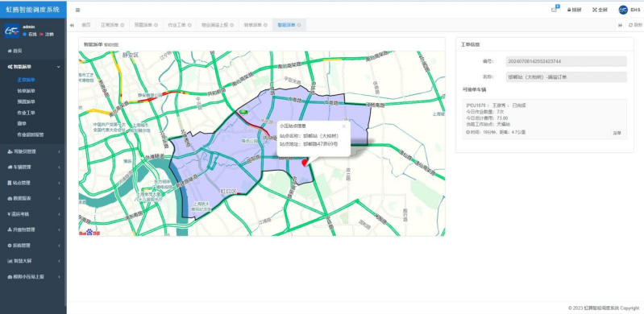This screenshot has height=314, width=644.
Task: Toggle the sidebar with the hamburger menu icon
Action: point(77,10)
